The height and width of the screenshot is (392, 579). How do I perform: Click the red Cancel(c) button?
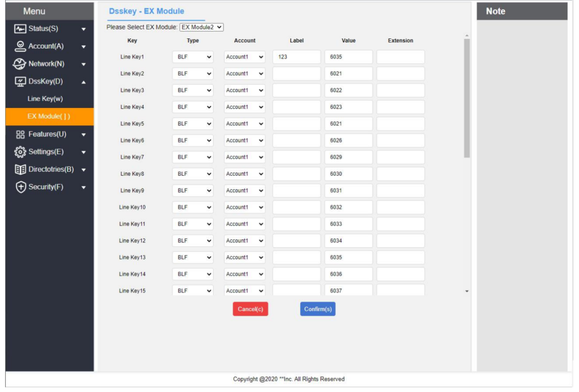[x=250, y=309]
